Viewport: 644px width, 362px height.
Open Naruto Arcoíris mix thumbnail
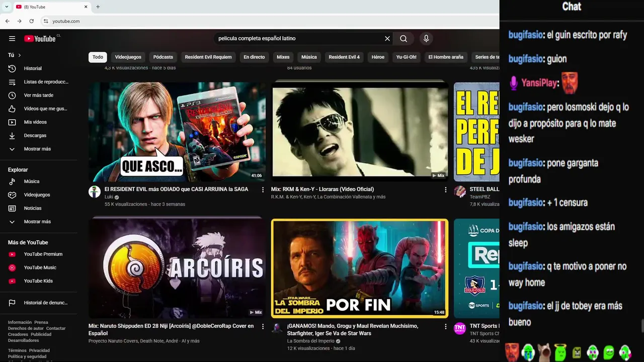177,268
